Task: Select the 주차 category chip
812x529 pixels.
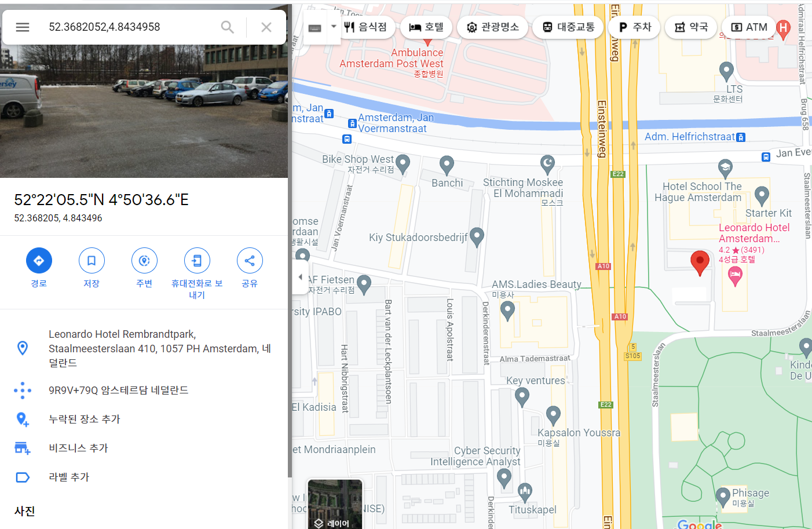Action: 635,27
